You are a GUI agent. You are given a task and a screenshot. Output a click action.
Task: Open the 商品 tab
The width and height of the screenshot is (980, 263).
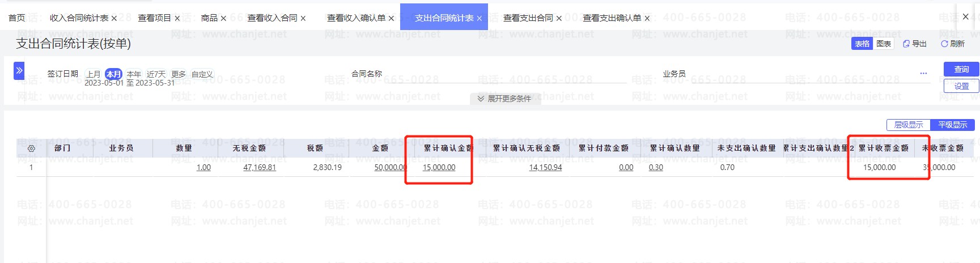pos(209,18)
